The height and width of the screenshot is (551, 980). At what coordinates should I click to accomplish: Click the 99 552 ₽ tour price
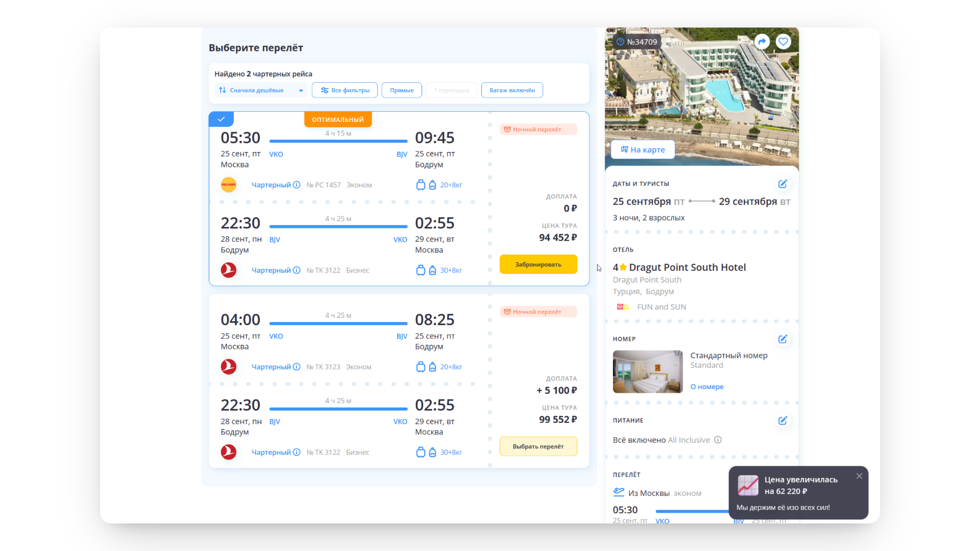[x=558, y=419]
